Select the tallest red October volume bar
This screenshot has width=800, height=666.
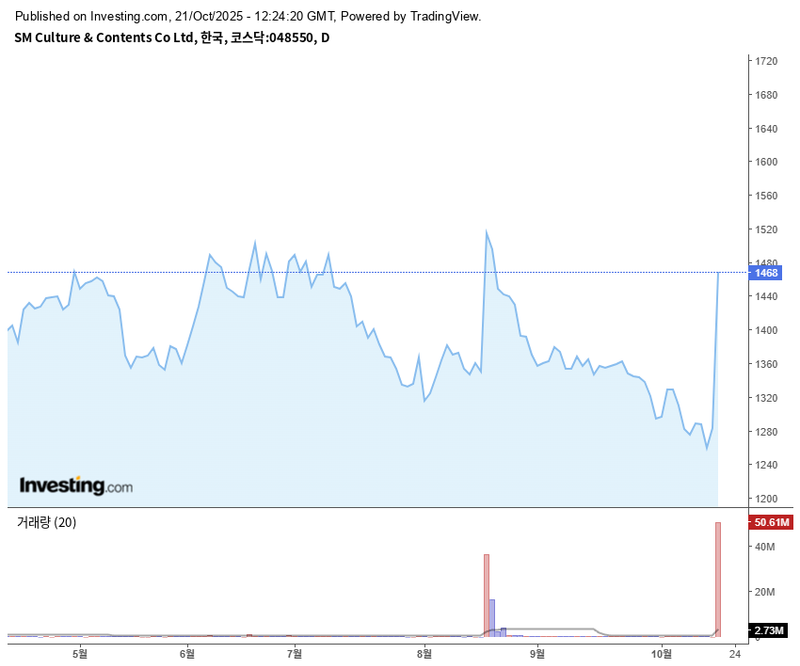pyautogui.click(x=718, y=578)
